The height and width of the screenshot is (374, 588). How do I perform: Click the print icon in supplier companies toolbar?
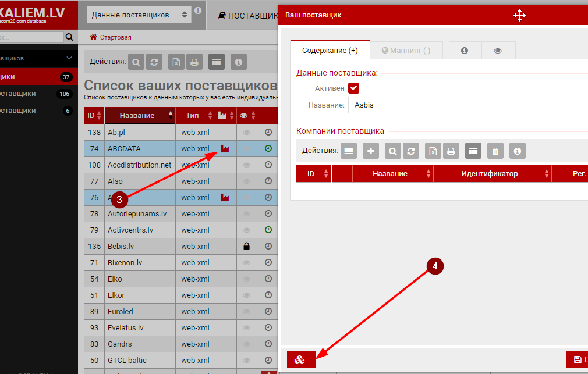(x=451, y=151)
